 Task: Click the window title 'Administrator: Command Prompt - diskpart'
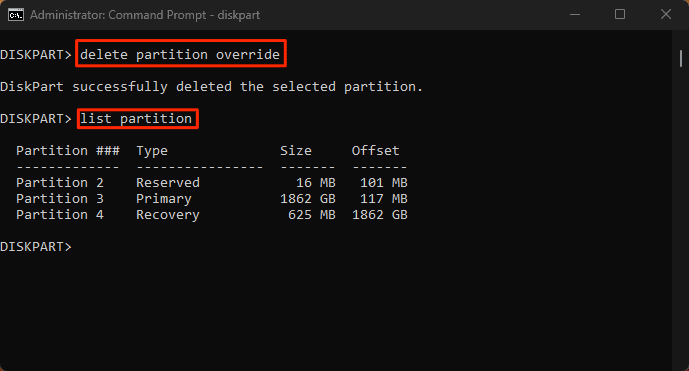click(145, 15)
